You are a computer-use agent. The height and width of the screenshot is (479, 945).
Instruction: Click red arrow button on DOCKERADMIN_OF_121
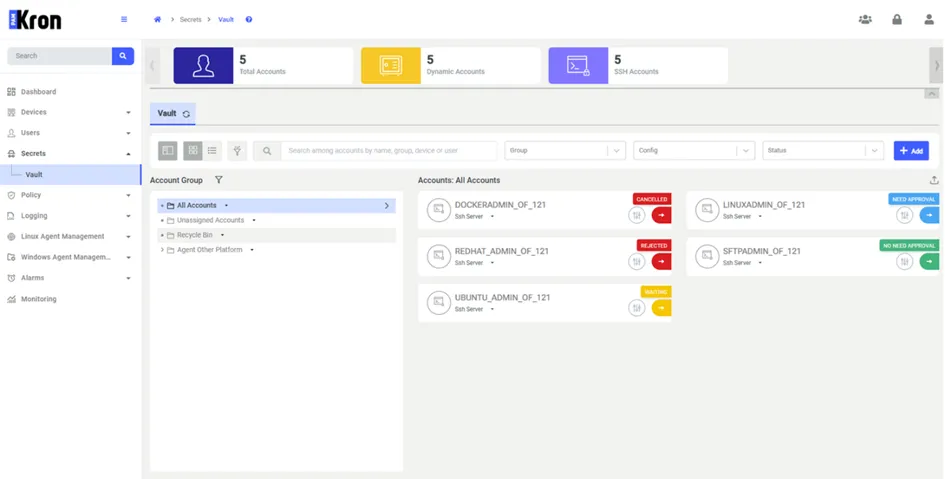(x=661, y=215)
